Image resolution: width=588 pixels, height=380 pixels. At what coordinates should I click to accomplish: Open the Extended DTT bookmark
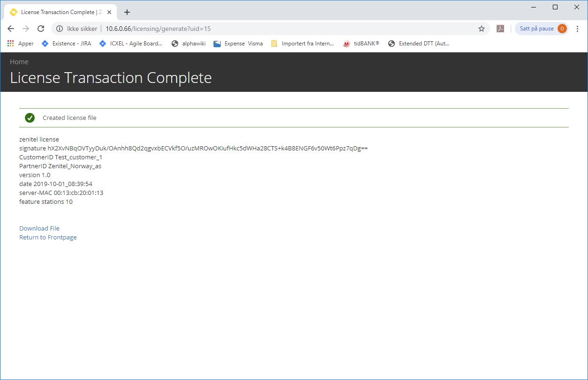(419, 44)
